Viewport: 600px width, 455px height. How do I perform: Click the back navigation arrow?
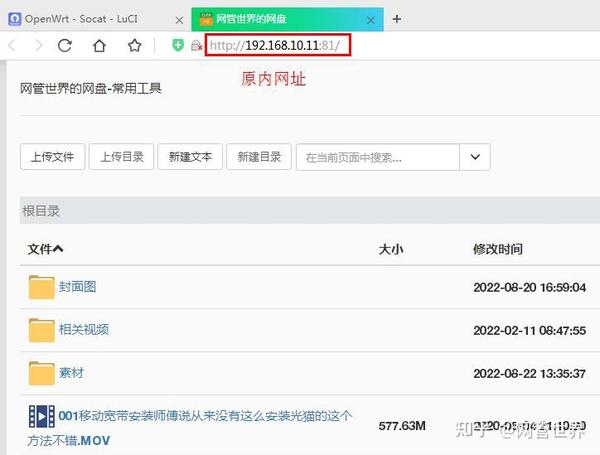pos(12,46)
